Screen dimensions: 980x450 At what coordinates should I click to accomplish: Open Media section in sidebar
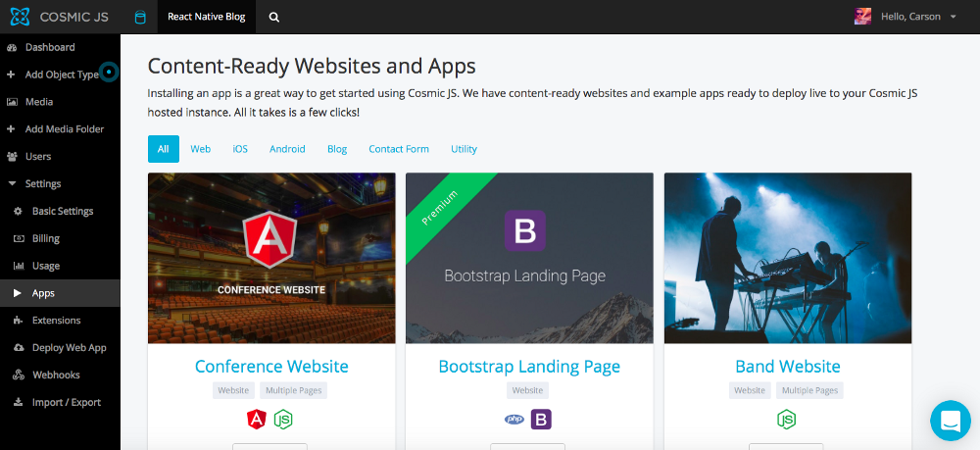[x=39, y=102]
